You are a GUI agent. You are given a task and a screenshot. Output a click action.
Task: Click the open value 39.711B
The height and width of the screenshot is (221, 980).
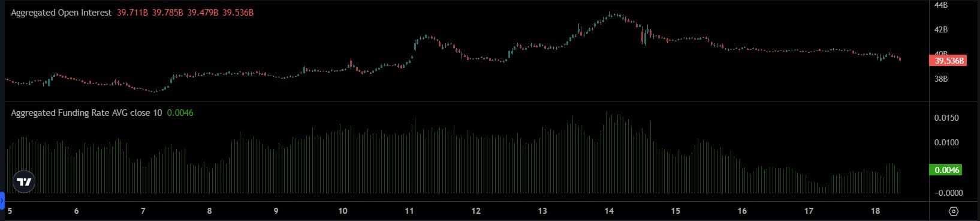(x=132, y=13)
